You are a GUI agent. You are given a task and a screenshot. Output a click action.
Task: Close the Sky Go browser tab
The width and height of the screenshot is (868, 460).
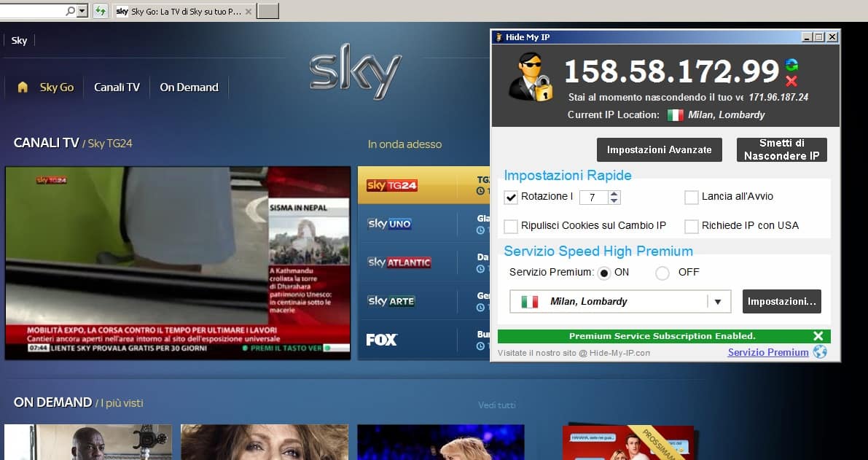pos(248,11)
